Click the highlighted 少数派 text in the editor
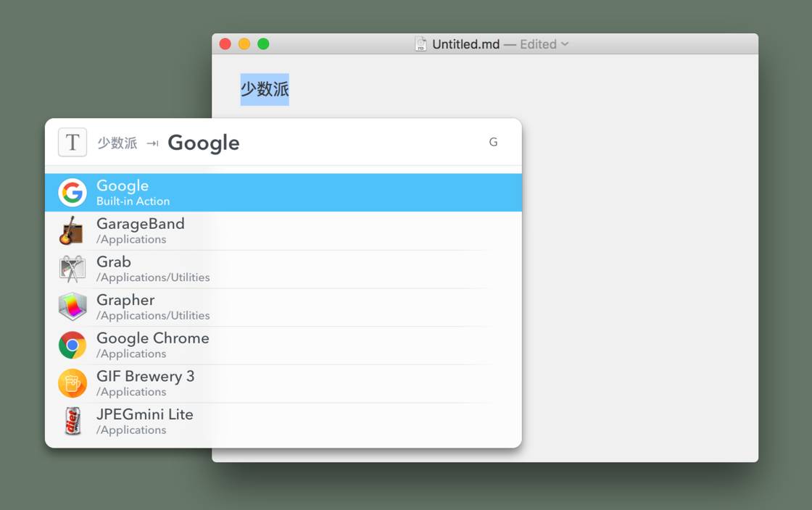Screen dimensions: 812x510 pyautogui.click(x=265, y=90)
